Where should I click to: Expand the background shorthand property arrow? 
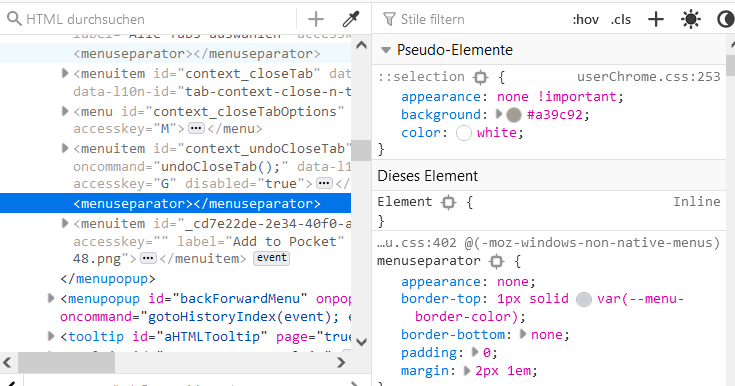(499, 114)
